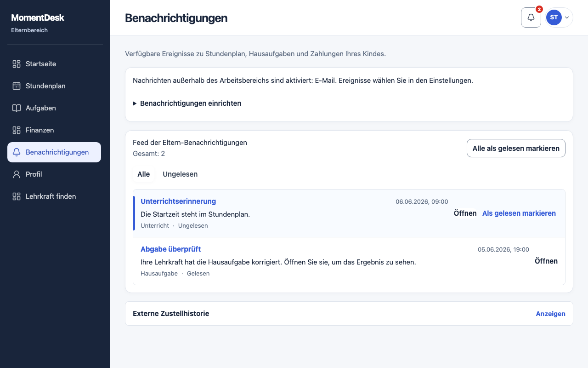Open the Unterrichtserinnerung notification via Öffnen
This screenshot has width=588, height=368.
tap(465, 213)
